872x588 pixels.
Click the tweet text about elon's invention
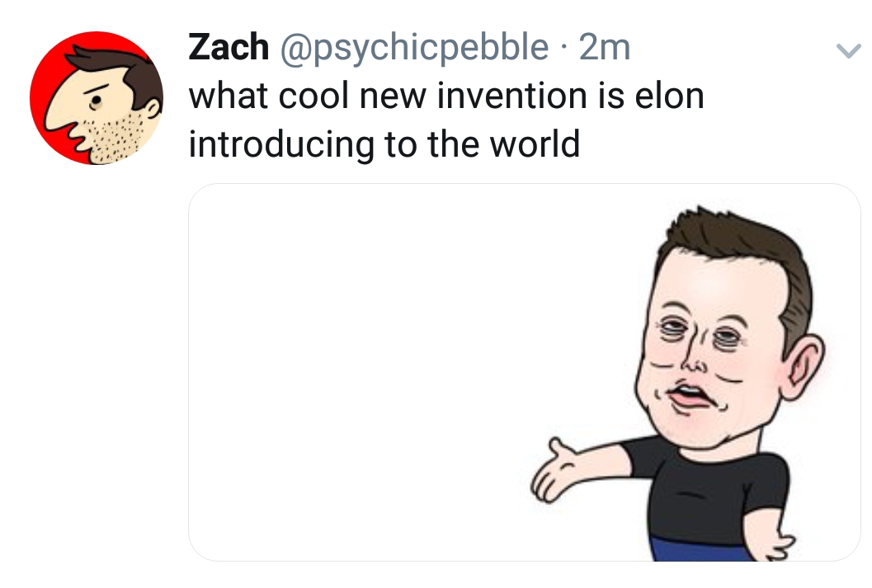(446, 120)
